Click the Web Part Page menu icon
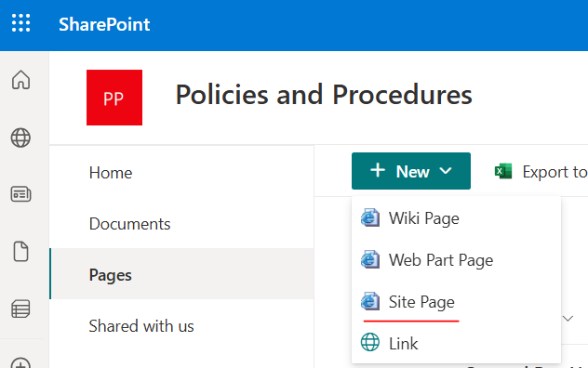 coord(370,259)
